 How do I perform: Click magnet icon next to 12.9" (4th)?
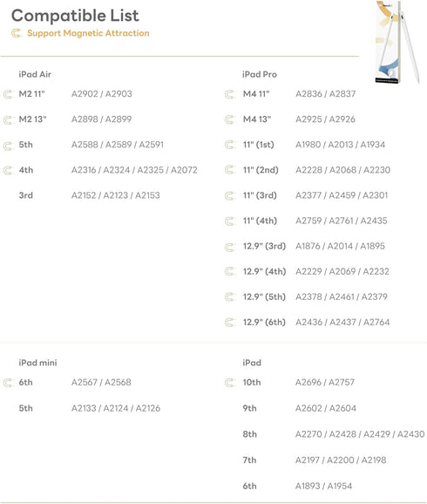[x=230, y=272]
